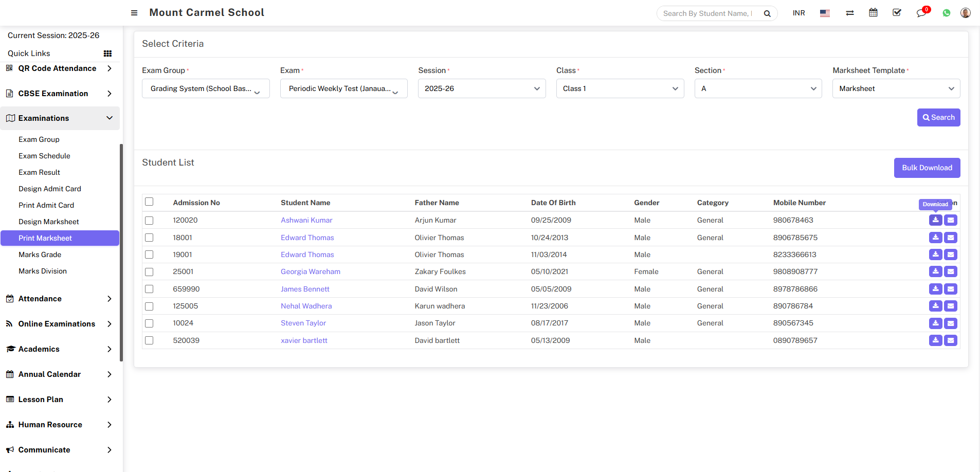Download marksheet for Ashwani Kumar
This screenshot has width=980, height=472.
(935, 220)
